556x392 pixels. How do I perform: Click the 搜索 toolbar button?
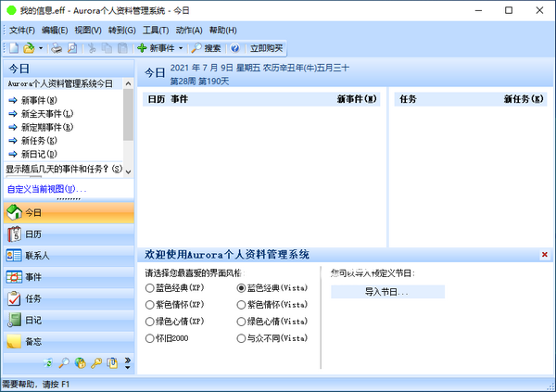[x=206, y=48]
